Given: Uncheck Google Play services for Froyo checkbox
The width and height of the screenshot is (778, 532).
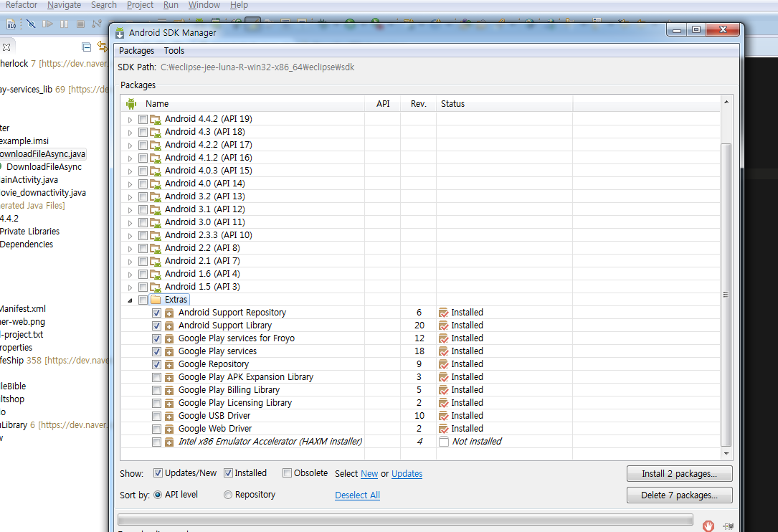Looking at the screenshot, I should coord(156,338).
